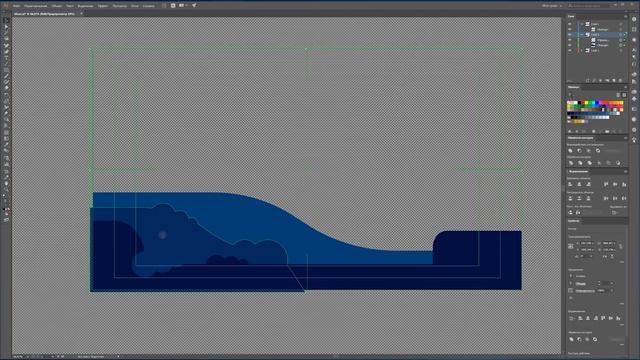
Task: Select the Type tool in the toolbar
Action: tap(7, 58)
